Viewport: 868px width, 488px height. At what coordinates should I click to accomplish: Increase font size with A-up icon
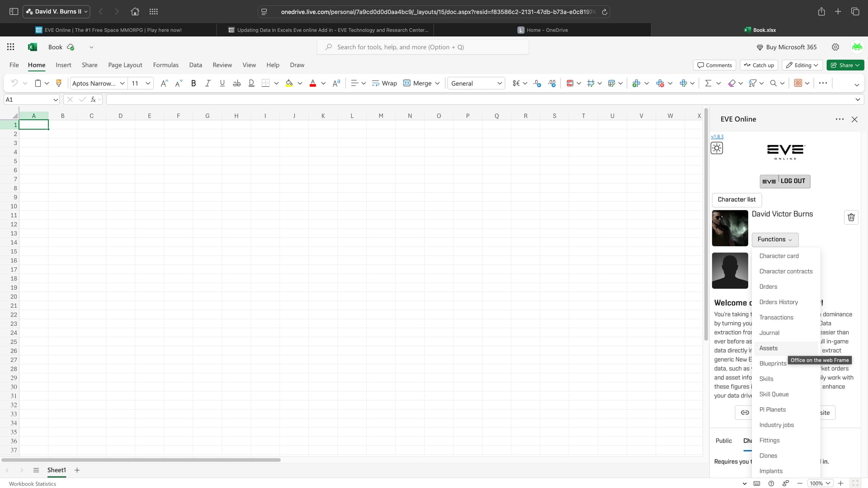(x=164, y=83)
